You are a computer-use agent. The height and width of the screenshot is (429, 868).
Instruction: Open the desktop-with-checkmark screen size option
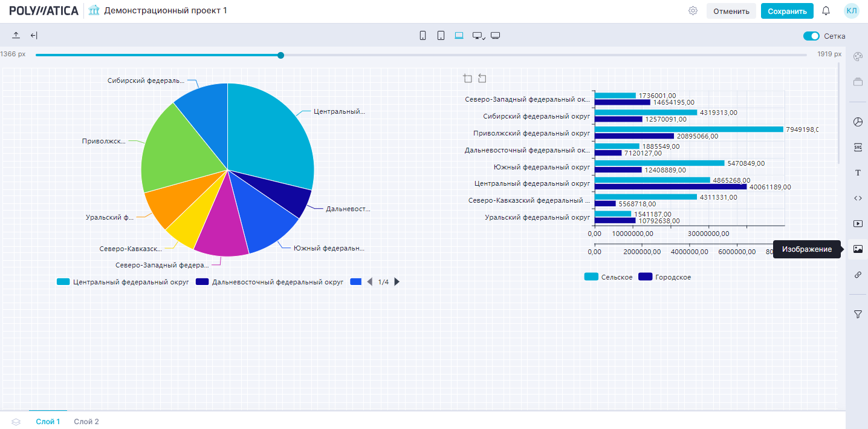(x=478, y=36)
